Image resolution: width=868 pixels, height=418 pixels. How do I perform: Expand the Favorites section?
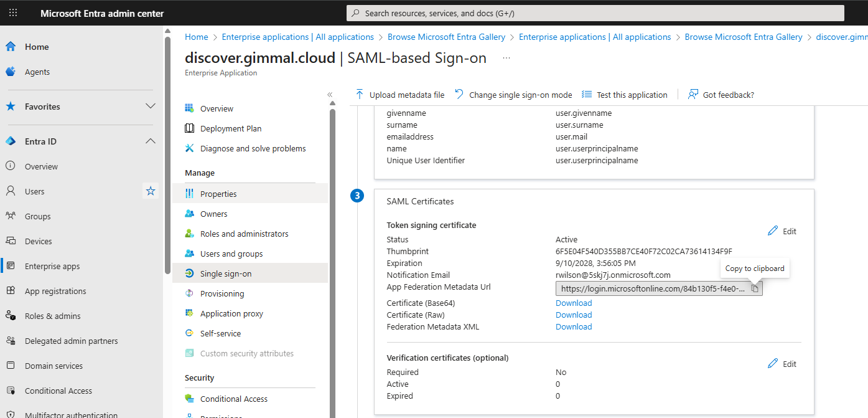(x=150, y=107)
